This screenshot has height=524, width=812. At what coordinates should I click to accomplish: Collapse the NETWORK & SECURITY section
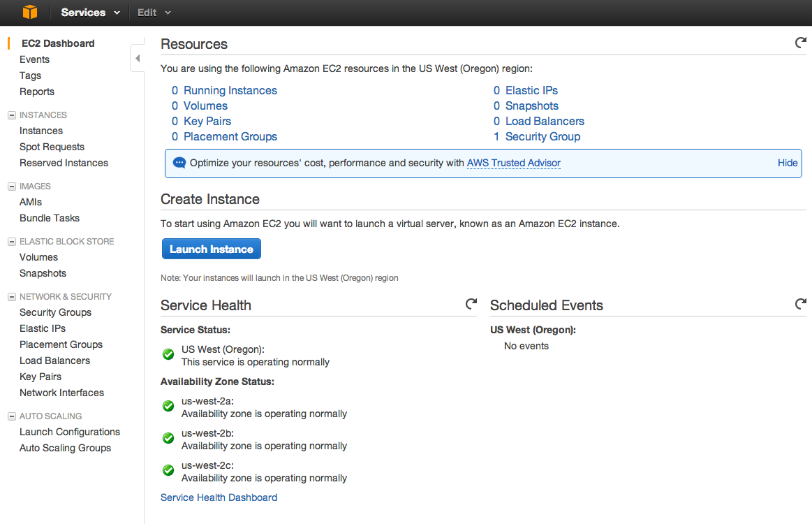click(x=12, y=296)
